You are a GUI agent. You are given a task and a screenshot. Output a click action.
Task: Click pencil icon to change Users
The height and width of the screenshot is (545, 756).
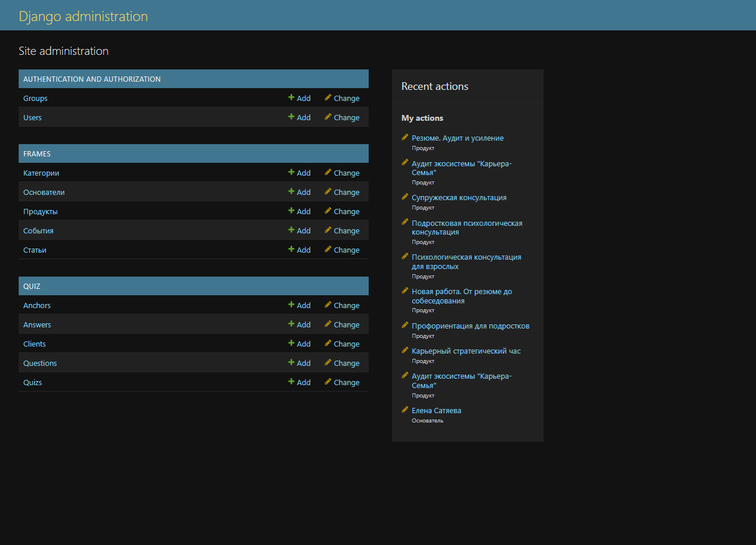point(328,117)
